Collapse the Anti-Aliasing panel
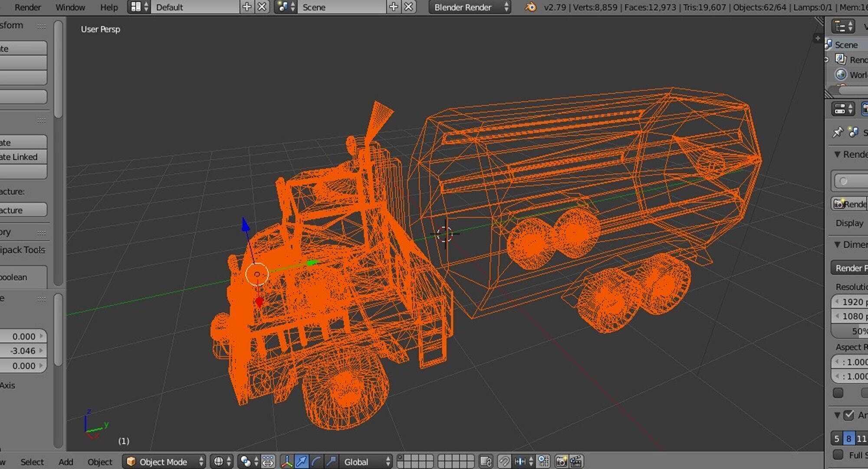The image size is (868, 469). pos(837,415)
